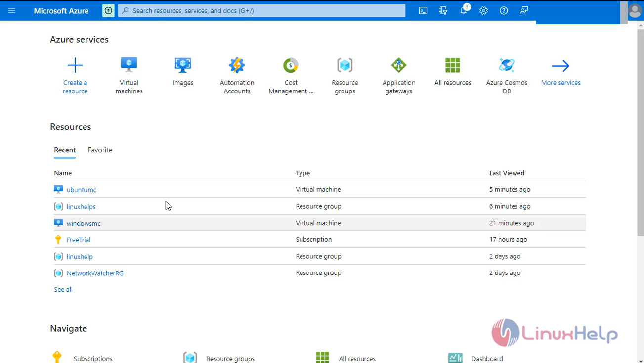The image size is (644, 363).
Task: Open the ubuntumc virtual machine link
Action: pyautogui.click(x=82, y=190)
